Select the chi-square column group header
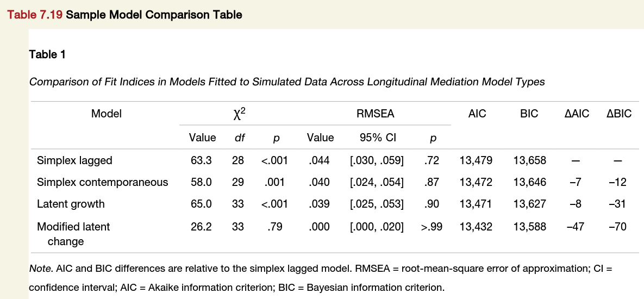The image size is (644, 299). pyautogui.click(x=238, y=113)
